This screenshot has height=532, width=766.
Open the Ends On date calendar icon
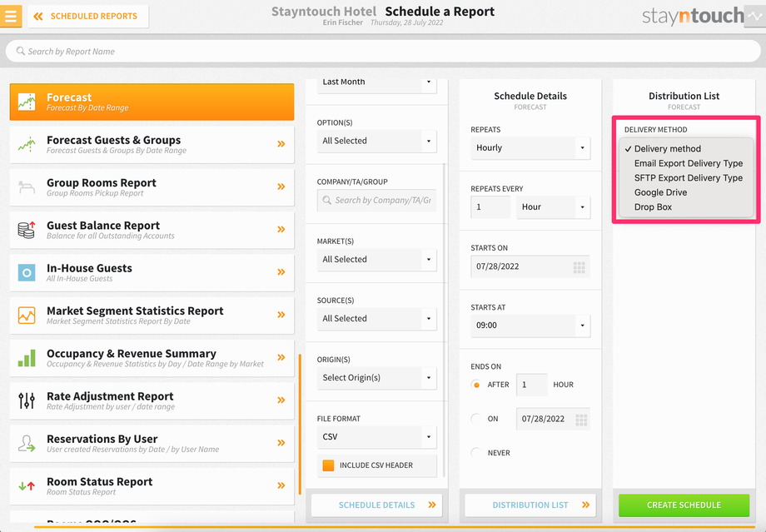pyautogui.click(x=581, y=420)
